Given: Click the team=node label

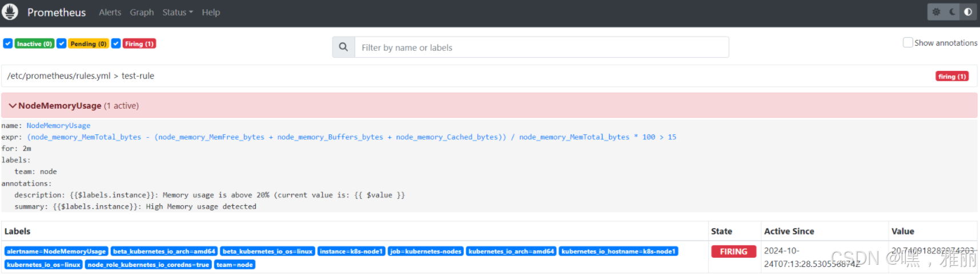Looking at the screenshot, I should click(x=235, y=264).
